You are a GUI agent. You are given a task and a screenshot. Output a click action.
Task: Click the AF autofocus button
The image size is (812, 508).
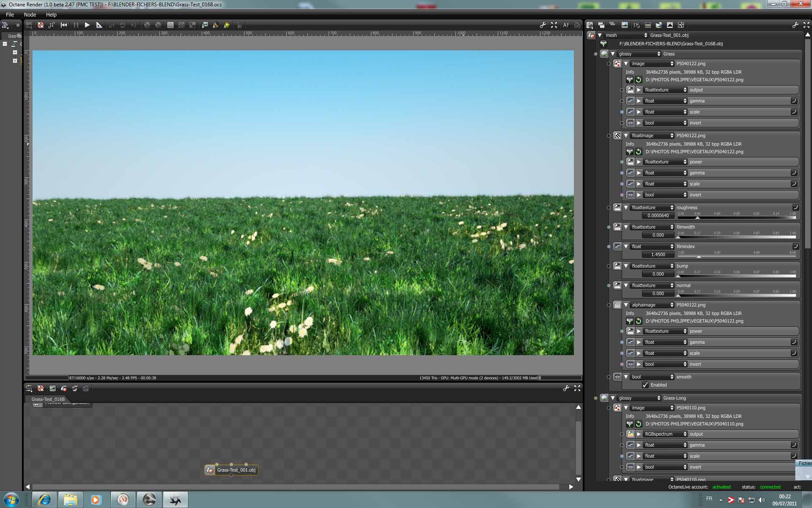pyautogui.click(x=566, y=25)
